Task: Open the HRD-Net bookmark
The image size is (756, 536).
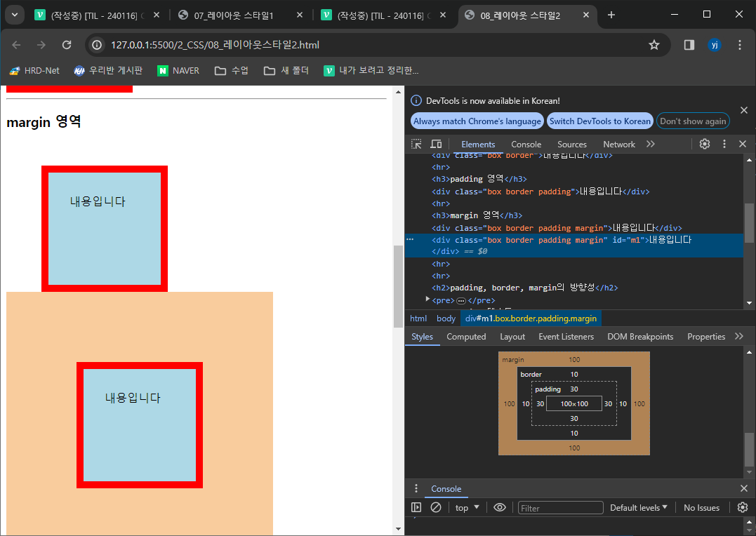Action: click(x=34, y=71)
